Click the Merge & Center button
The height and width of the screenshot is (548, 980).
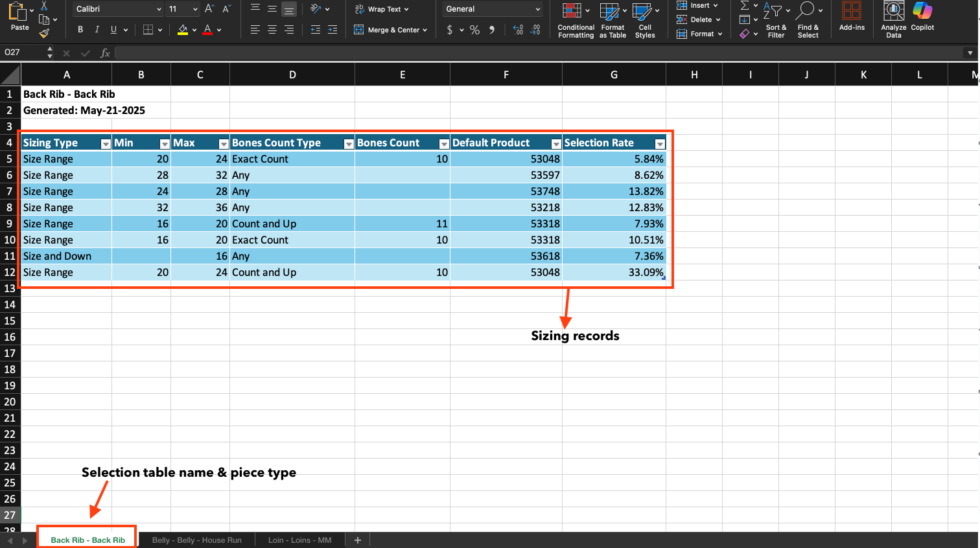390,30
